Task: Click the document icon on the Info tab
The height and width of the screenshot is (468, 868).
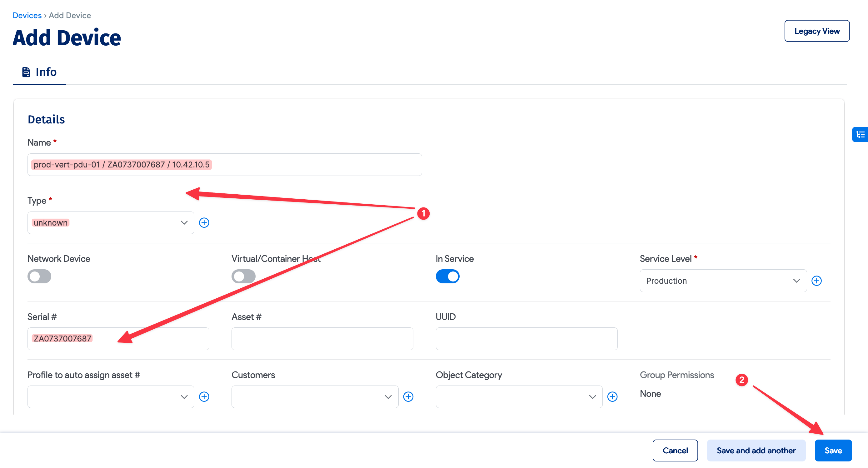Action: click(x=26, y=72)
